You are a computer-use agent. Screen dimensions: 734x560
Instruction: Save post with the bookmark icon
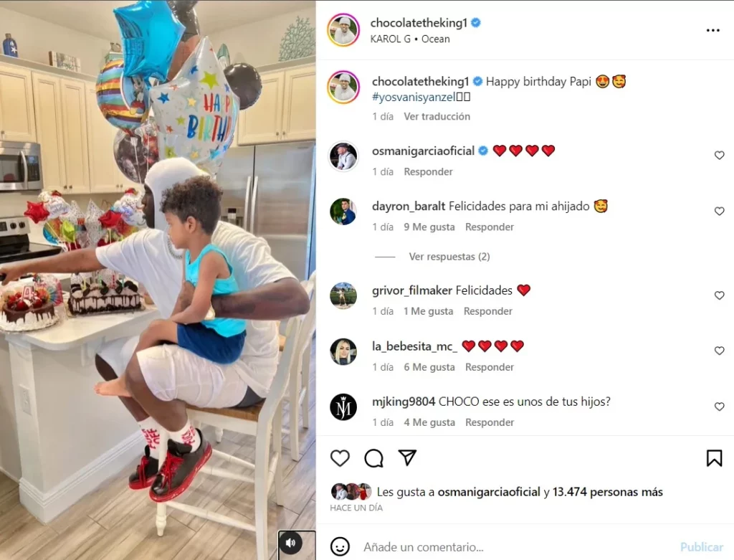pos(715,458)
